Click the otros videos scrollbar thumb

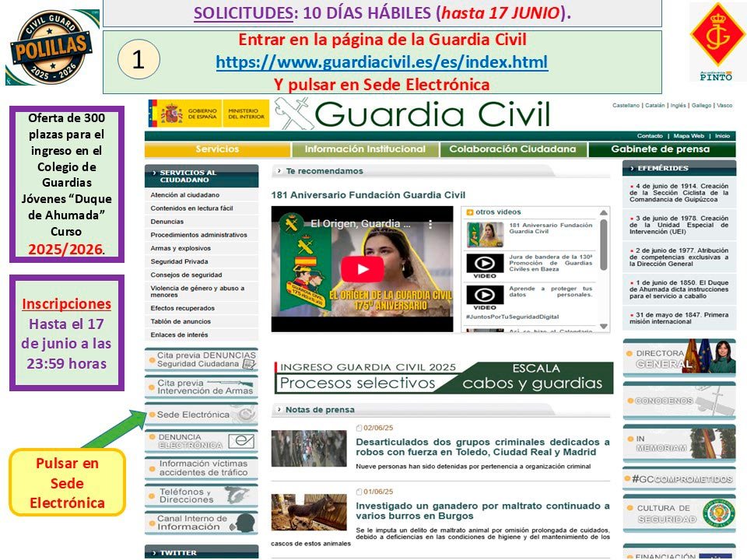click(x=604, y=245)
